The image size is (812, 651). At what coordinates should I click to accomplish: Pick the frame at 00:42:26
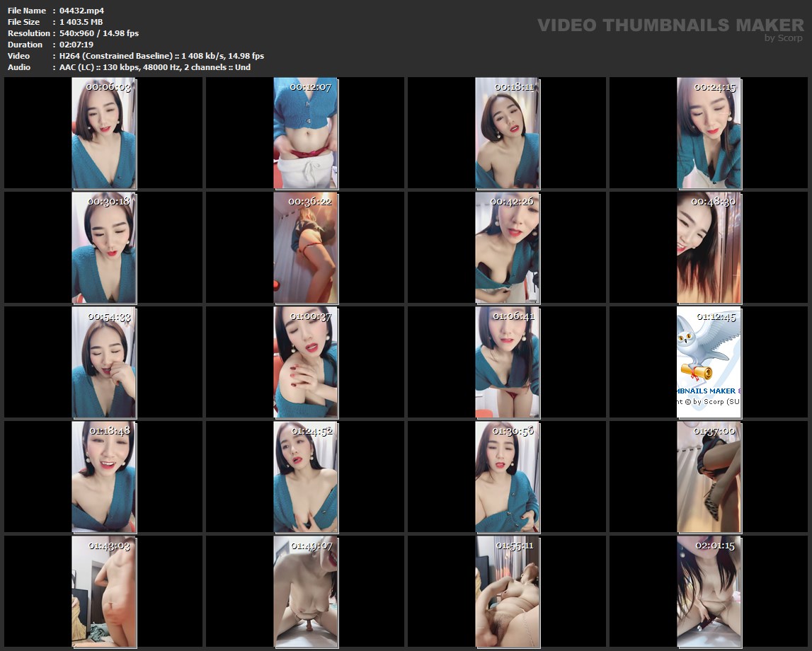click(x=507, y=248)
